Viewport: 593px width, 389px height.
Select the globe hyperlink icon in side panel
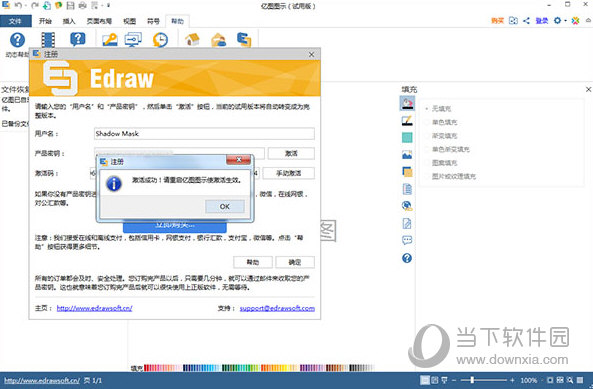(407, 206)
